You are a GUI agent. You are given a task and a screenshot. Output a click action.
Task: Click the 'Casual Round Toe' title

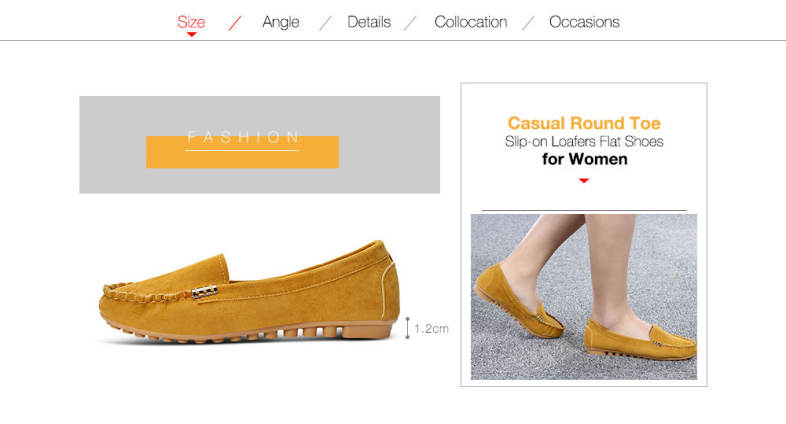(584, 123)
